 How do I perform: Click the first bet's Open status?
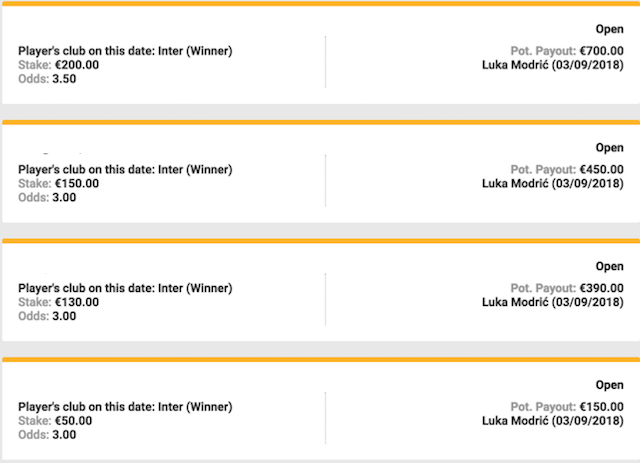(x=609, y=30)
